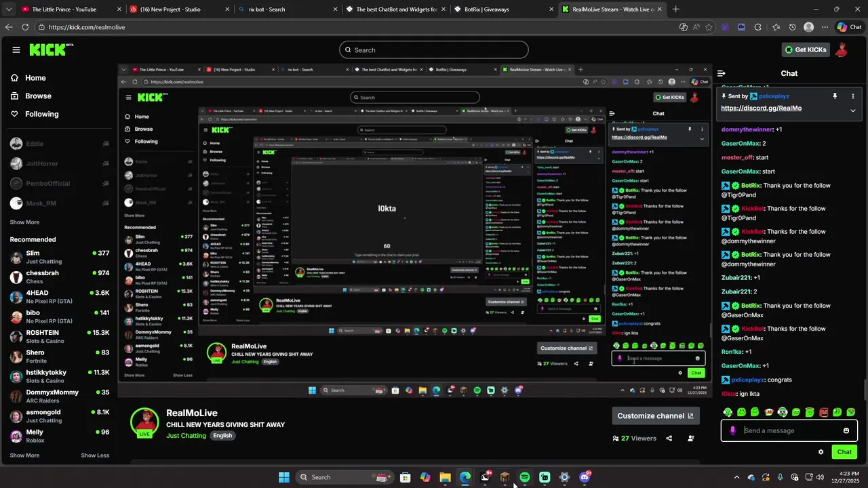
Task: Click the English language tag
Action: click(x=222, y=436)
